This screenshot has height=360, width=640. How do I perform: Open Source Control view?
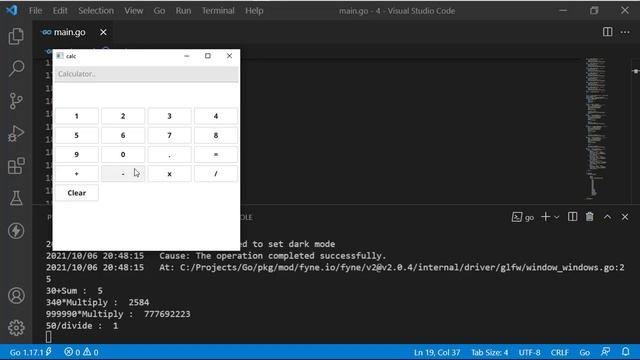(16, 101)
